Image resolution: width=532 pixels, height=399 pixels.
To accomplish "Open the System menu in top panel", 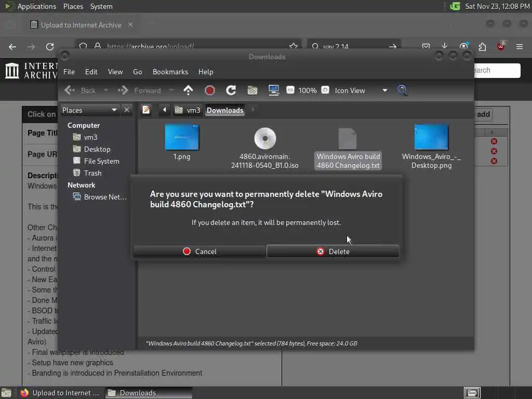I will [101, 6].
